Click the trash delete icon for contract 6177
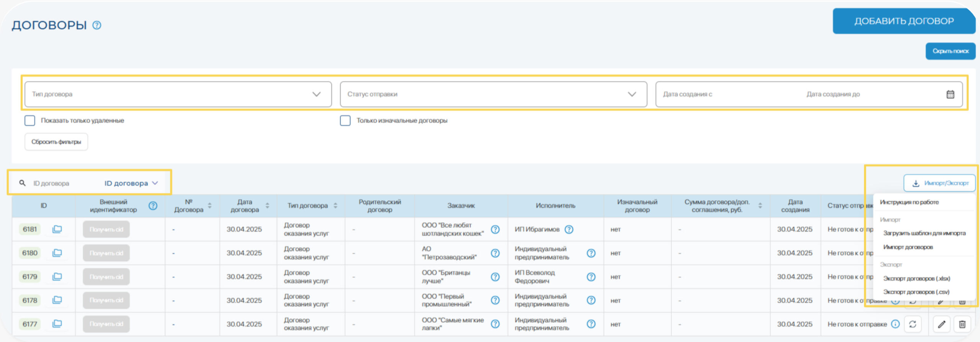980x342 pixels. point(962,324)
